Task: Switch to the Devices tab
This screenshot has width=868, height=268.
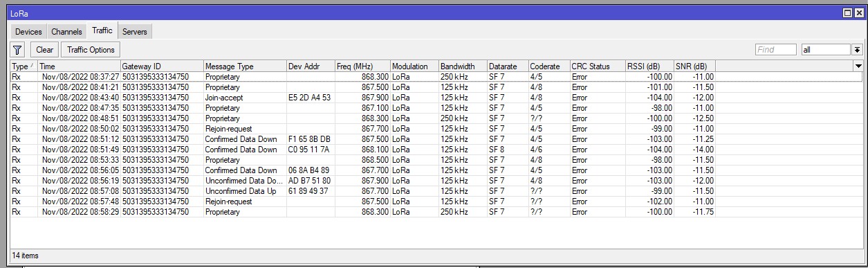Action: click(28, 32)
